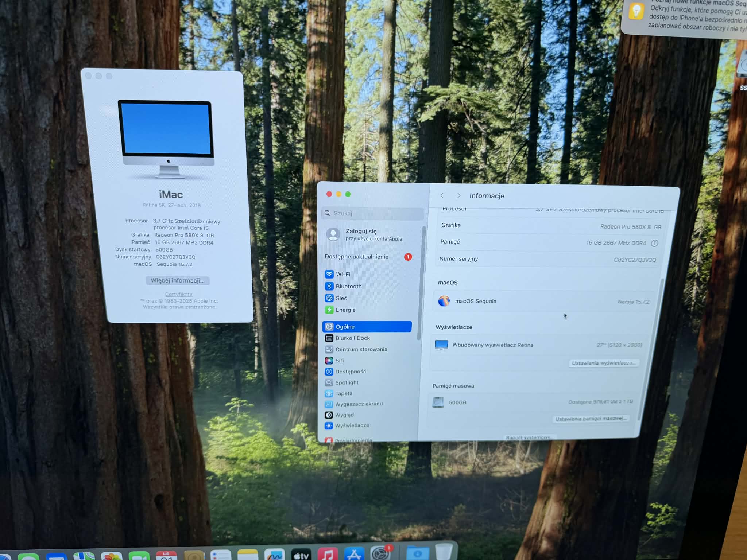Open Siri settings from the sidebar
Viewport: 747px width, 560px height.
click(x=339, y=360)
